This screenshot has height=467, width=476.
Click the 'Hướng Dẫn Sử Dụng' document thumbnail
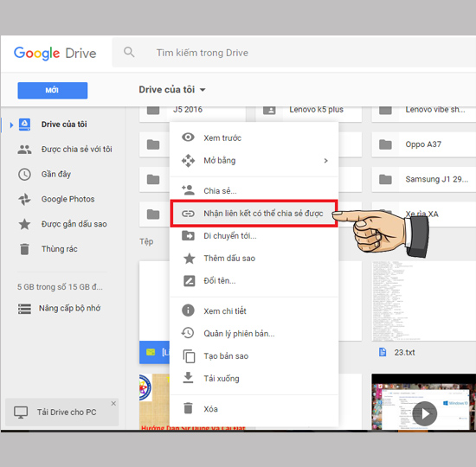click(x=154, y=402)
